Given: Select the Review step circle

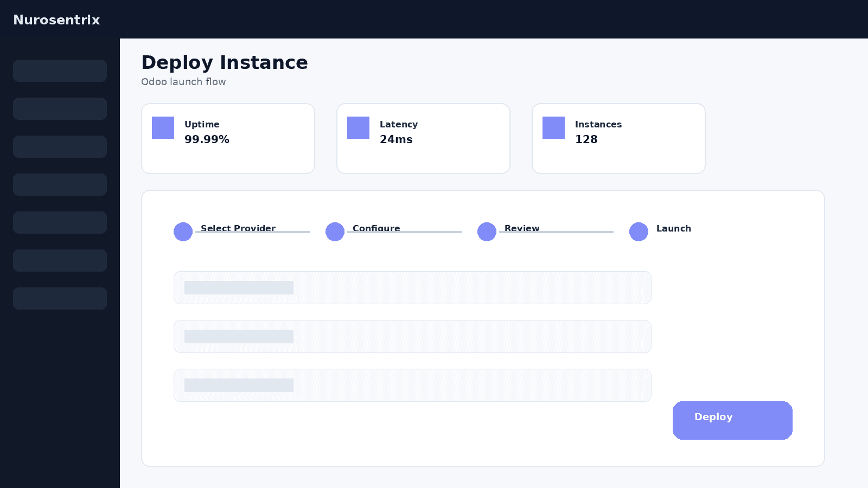Looking at the screenshot, I should (x=487, y=232).
